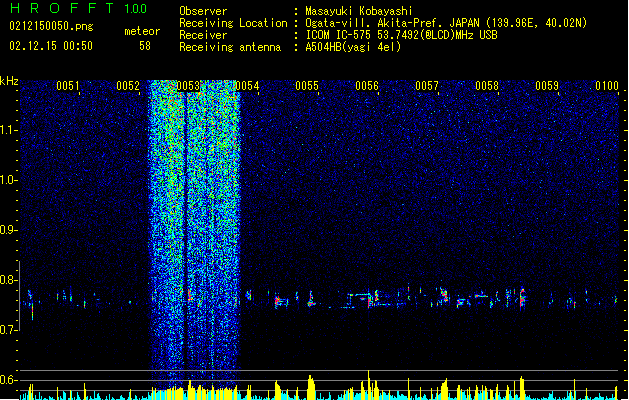Click the 0055 time marker

tap(307, 86)
